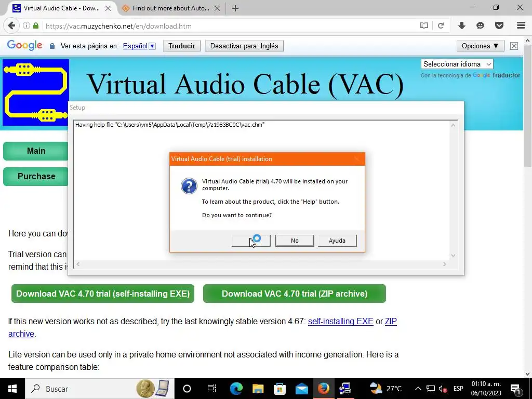The width and height of the screenshot is (532, 399).
Task: Open the Español language dropdown arrow
Action: point(152,46)
